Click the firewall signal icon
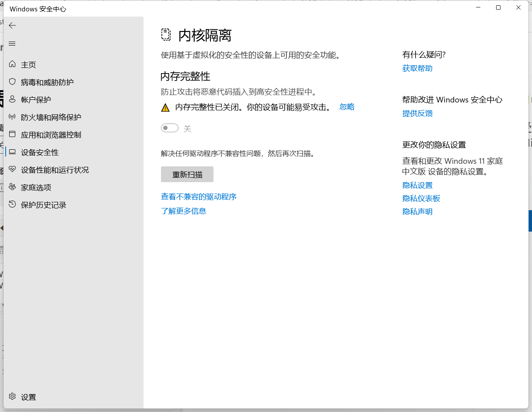The image size is (532, 412). click(x=12, y=117)
